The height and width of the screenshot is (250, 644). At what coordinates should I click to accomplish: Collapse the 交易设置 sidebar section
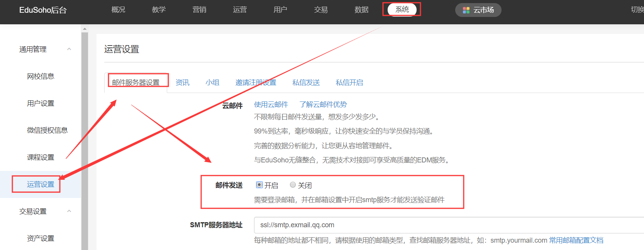click(x=69, y=211)
